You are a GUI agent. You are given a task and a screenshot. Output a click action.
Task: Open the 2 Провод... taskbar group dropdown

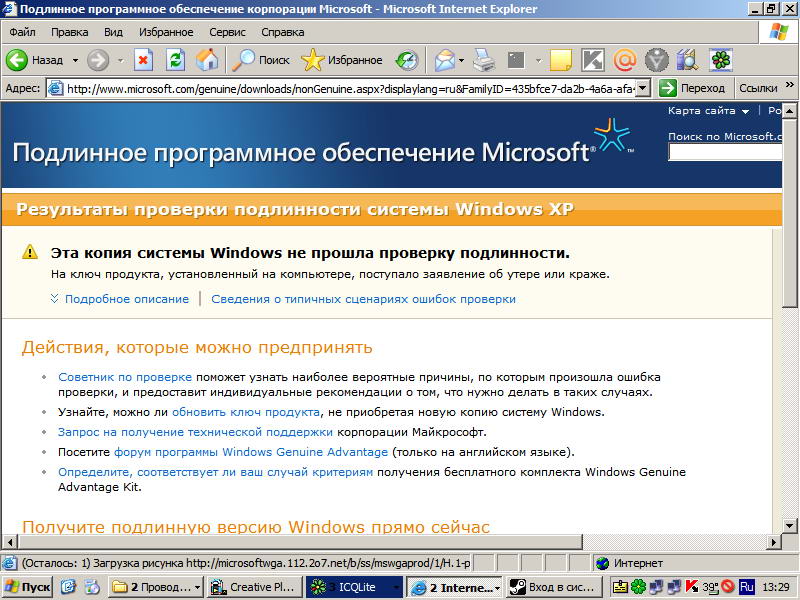pyautogui.click(x=157, y=587)
